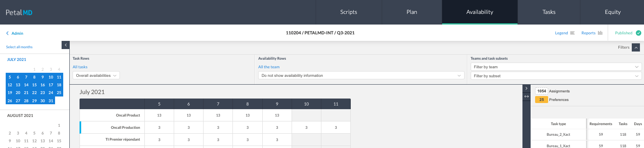Click the Bureau_1_Xact row

click(587, 145)
